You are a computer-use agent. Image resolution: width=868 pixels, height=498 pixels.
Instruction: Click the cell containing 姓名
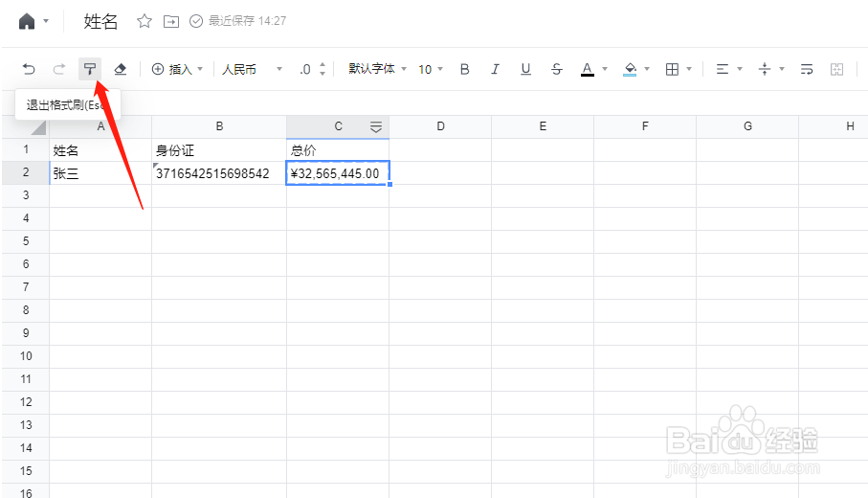100,150
